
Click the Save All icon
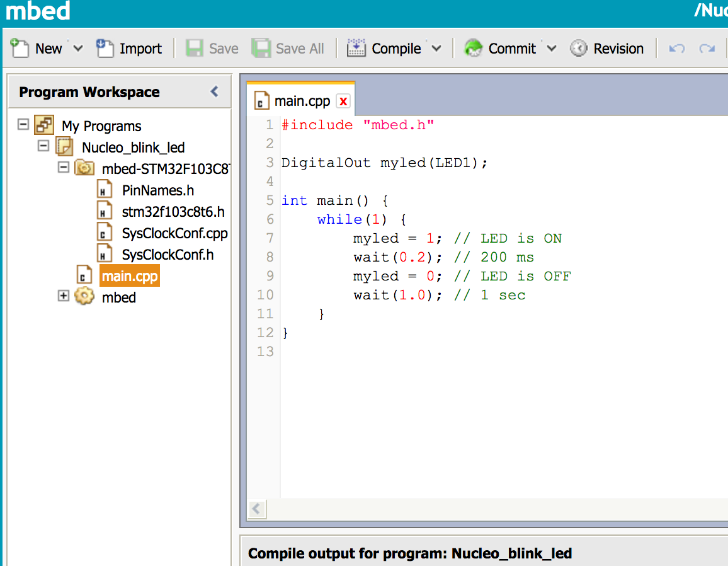pyautogui.click(x=262, y=47)
